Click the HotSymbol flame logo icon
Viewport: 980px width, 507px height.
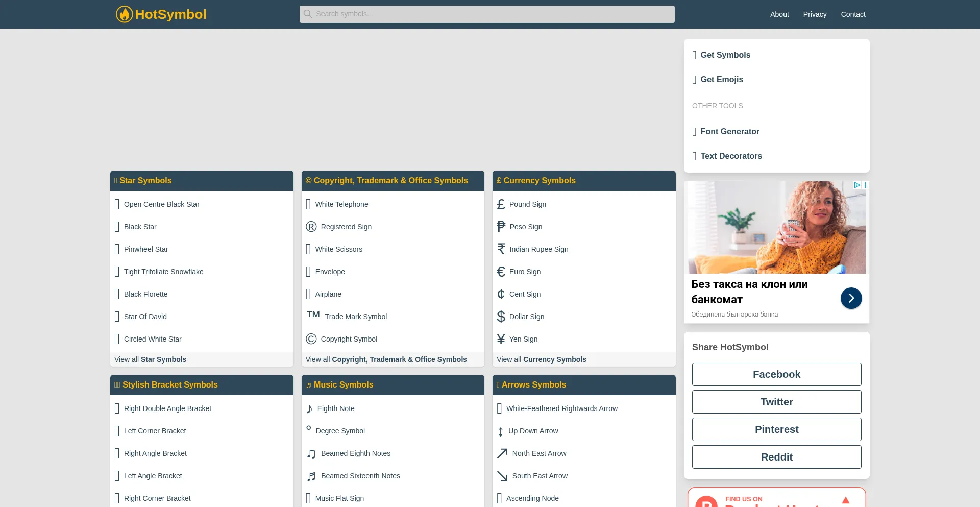[124, 14]
